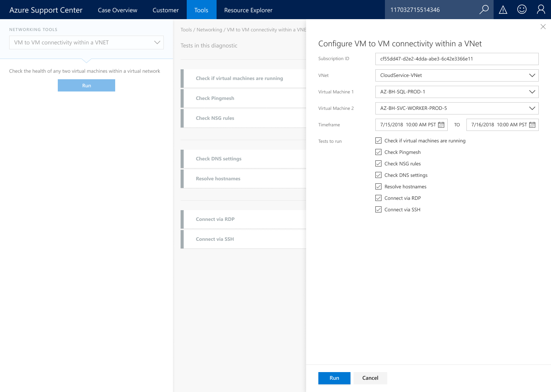Click the Cancel button
The width and height of the screenshot is (551, 392).
pyautogui.click(x=370, y=378)
